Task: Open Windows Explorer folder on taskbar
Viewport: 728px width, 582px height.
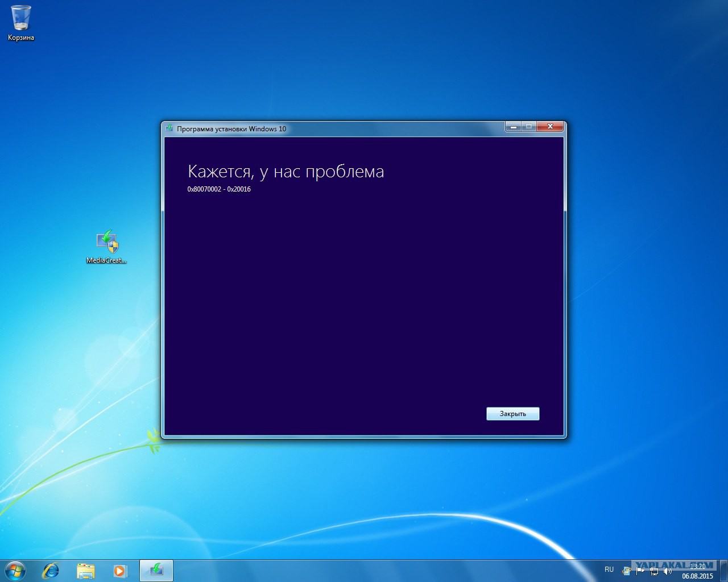Action: point(86,571)
